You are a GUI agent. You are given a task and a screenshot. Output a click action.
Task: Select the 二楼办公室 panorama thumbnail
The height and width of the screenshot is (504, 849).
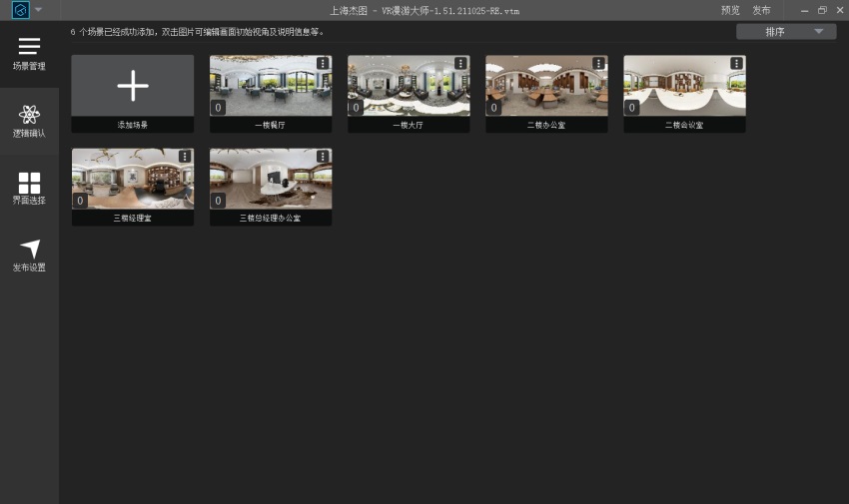(x=547, y=86)
